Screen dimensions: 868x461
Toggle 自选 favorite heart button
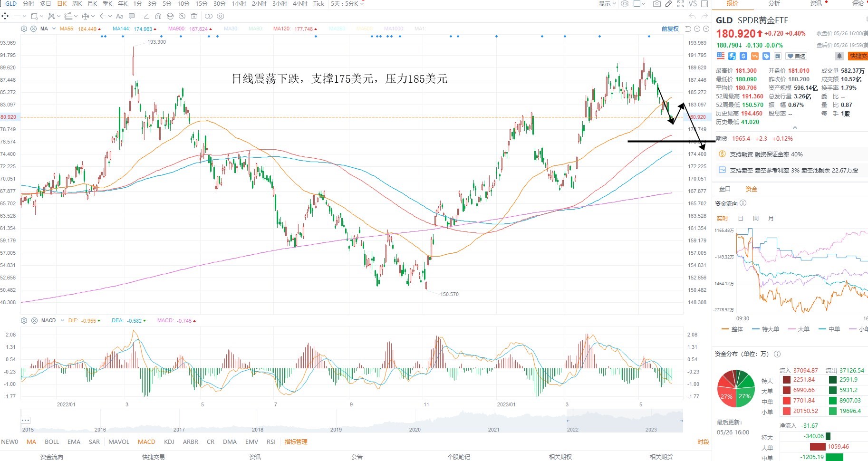pyautogui.click(x=796, y=56)
